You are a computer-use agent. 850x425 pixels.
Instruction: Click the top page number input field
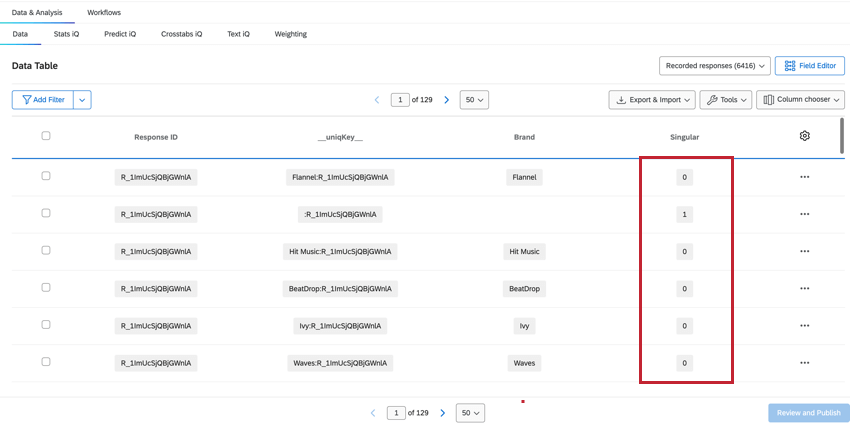point(400,100)
